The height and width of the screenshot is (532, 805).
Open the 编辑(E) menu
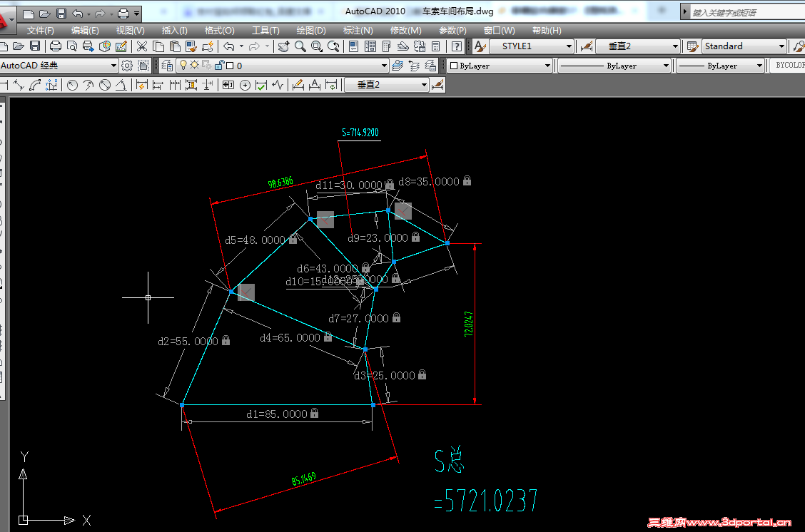click(85, 31)
